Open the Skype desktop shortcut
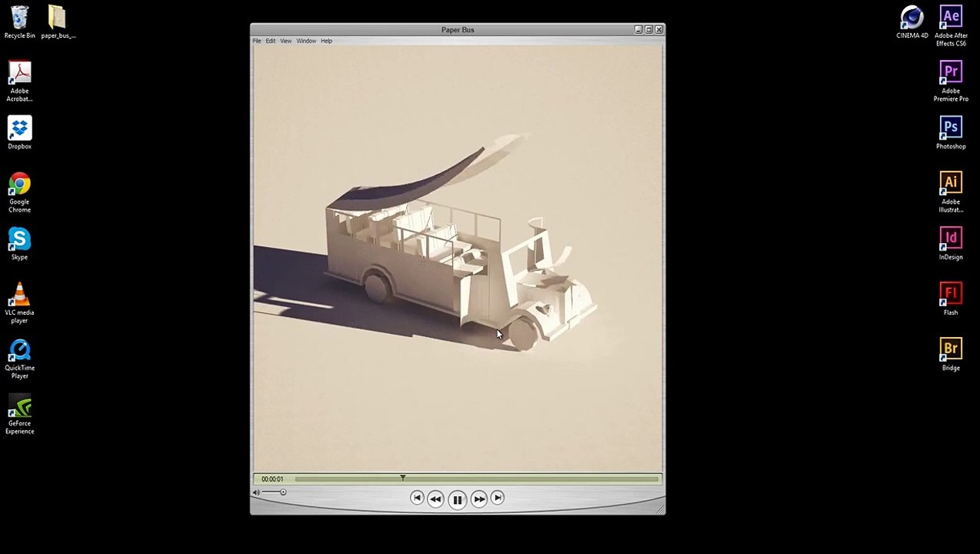 pos(19,243)
